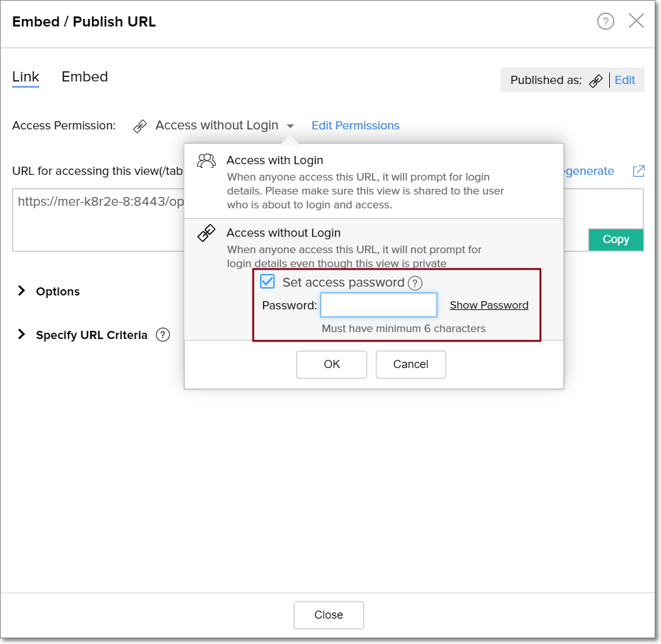The height and width of the screenshot is (644, 661).
Task: Confirm with the OK button
Action: (x=331, y=364)
